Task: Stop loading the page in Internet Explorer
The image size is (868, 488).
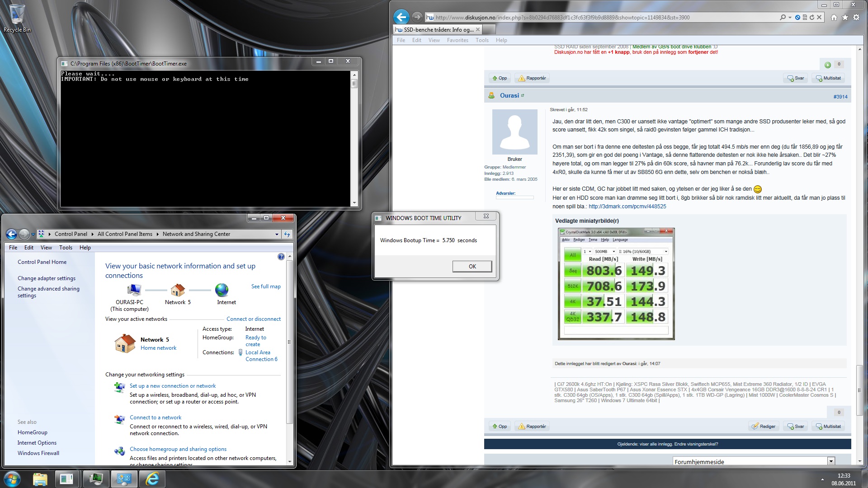Action: pos(819,17)
